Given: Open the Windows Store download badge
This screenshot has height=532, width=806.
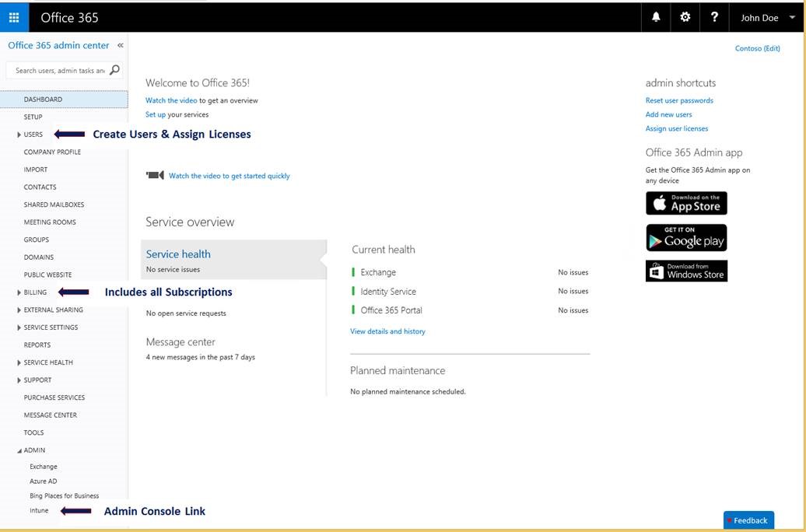Looking at the screenshot, I should [685, 271].
